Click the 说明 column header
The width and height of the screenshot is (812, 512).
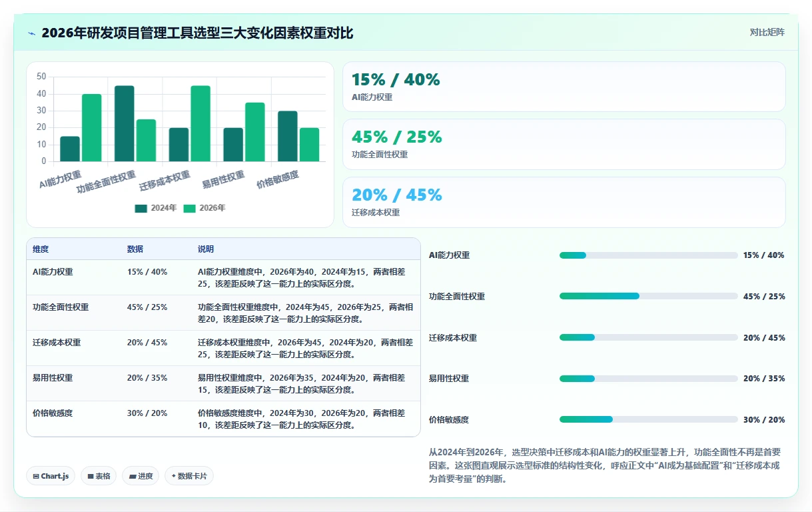(x=206, y=249)
